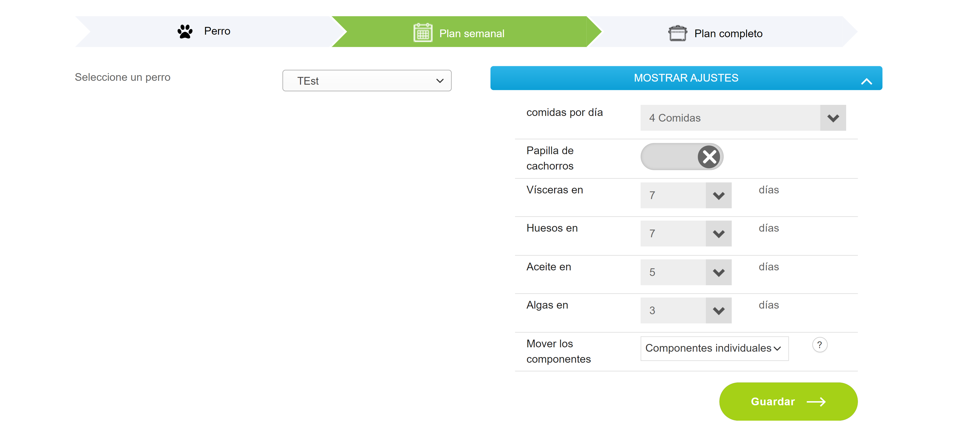
Task: Click the pot icon in Plan completo
Action: 677,33
